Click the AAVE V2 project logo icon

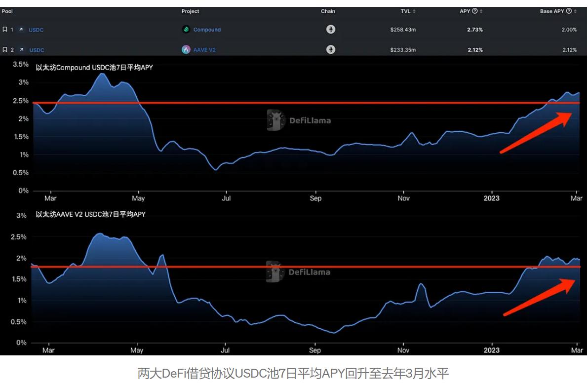[186, 50]
